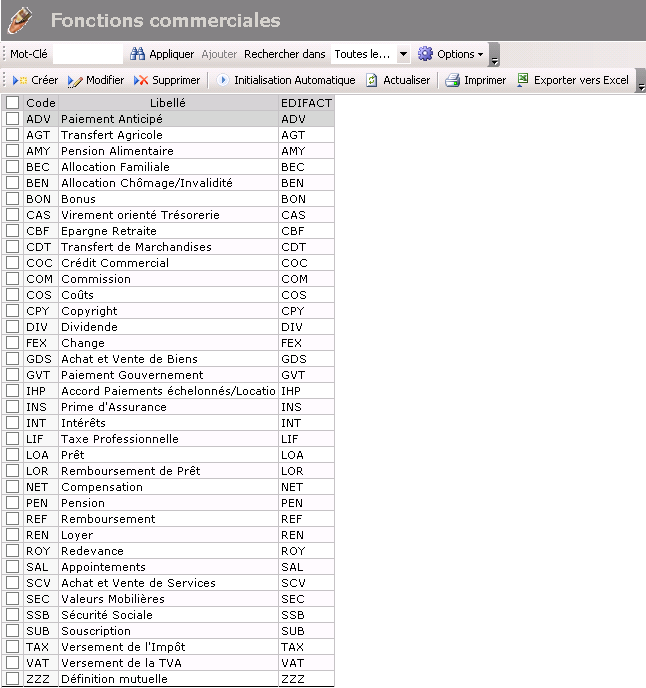Open the Rechercher dans dropdown list
The height and width of the screenshot is (688, 646).
[403, 54]
